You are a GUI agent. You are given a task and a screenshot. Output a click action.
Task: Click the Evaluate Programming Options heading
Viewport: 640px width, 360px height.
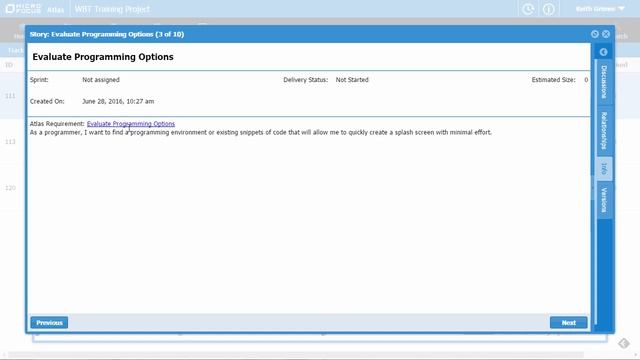click(103, 57)
